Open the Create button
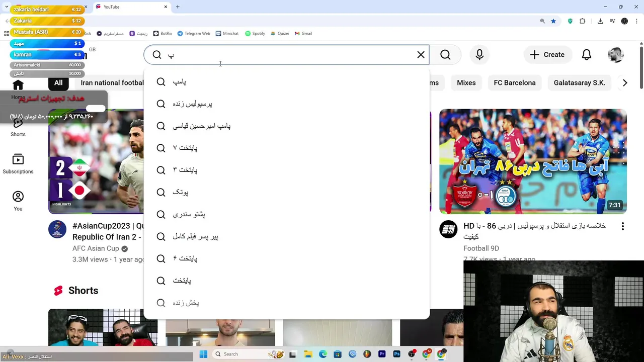 point(547,55)
